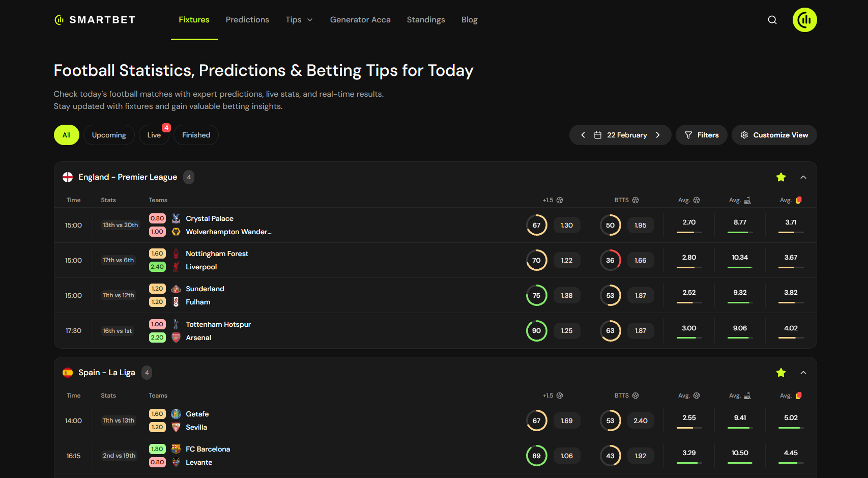Viewport: 868px width, 478px height.
Task: Open the Filters panel
Action: [702, 135]
